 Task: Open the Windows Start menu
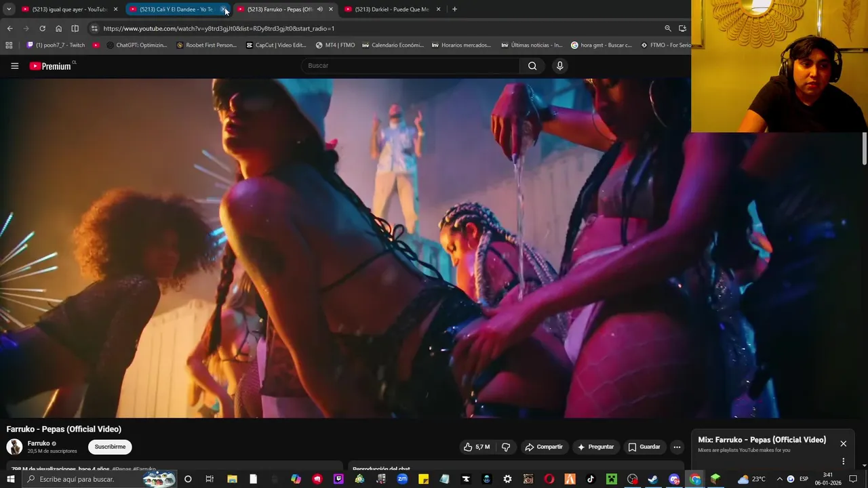(x=10, y=479)
